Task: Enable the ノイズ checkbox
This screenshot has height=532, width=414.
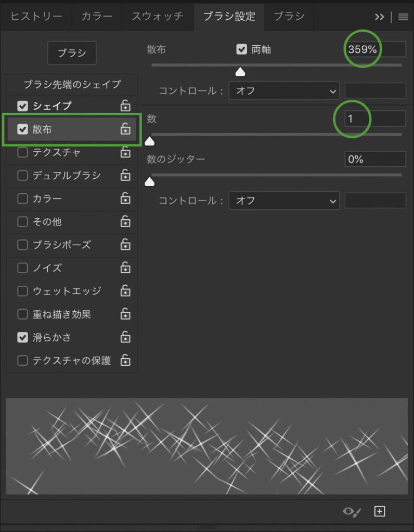Action: pyautogui.click(x=22, y=268)
